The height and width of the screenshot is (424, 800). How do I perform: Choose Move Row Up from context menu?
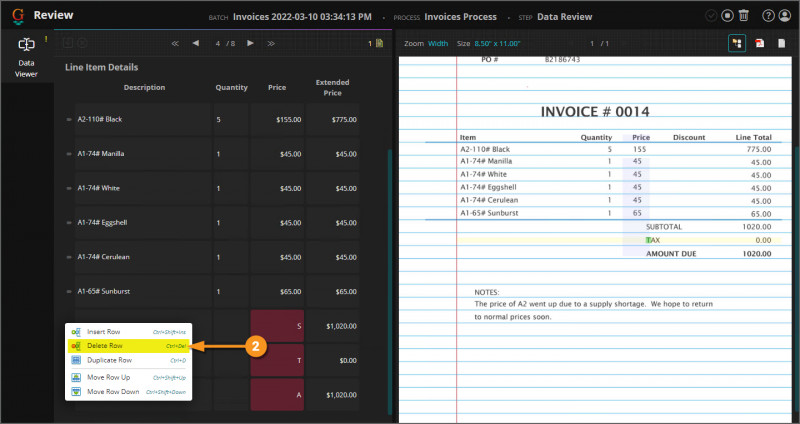pyautogui.click(x=129, y=378)
